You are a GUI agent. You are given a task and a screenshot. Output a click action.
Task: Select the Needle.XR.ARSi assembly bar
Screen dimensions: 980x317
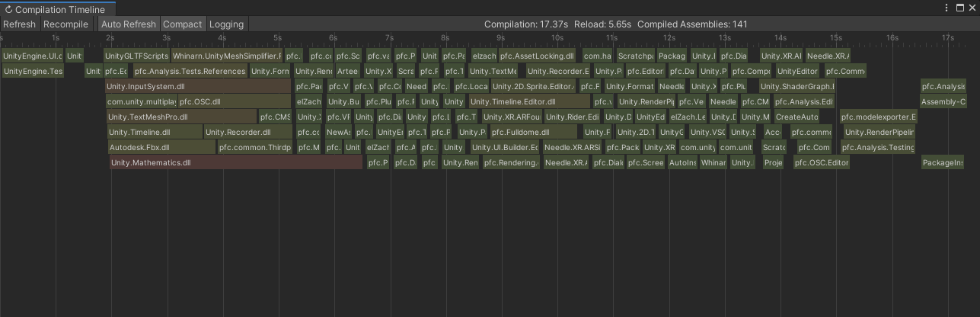(572, 147)
